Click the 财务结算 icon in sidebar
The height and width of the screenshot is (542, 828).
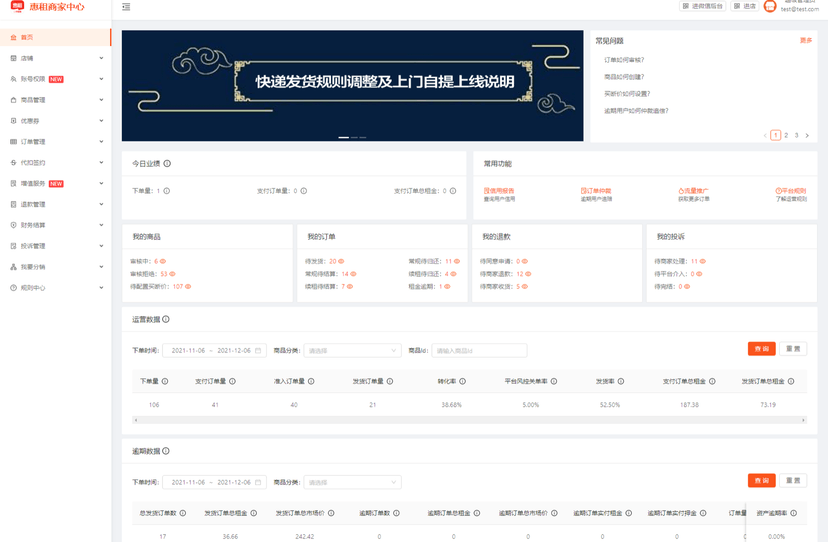click(x=13, y=225)
